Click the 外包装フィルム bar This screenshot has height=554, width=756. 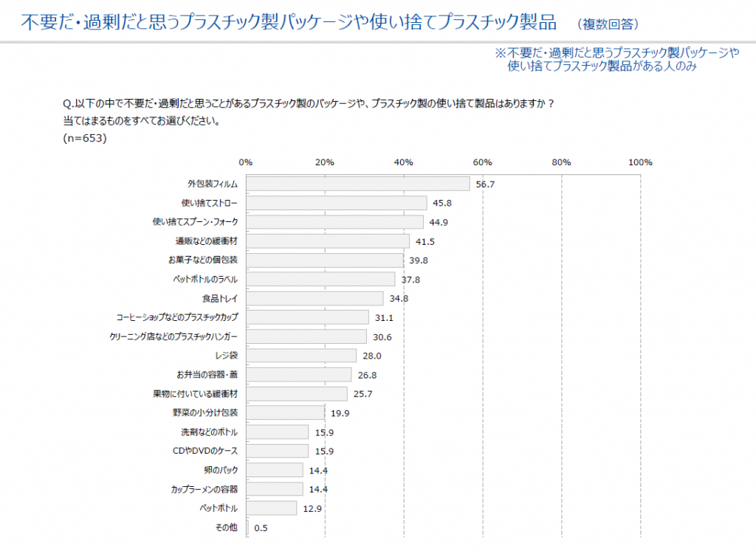[x=357, y=184]
